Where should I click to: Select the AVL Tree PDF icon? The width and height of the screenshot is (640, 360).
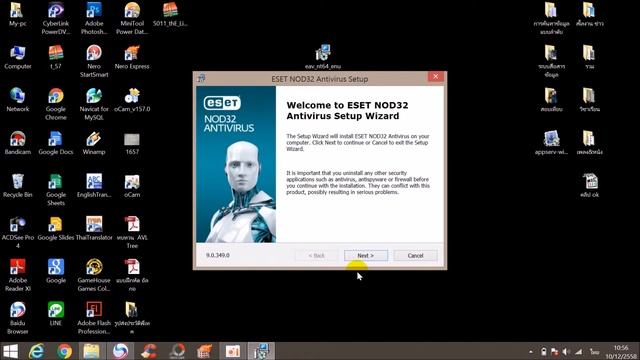pyautogui.click(x=132, y=233)
